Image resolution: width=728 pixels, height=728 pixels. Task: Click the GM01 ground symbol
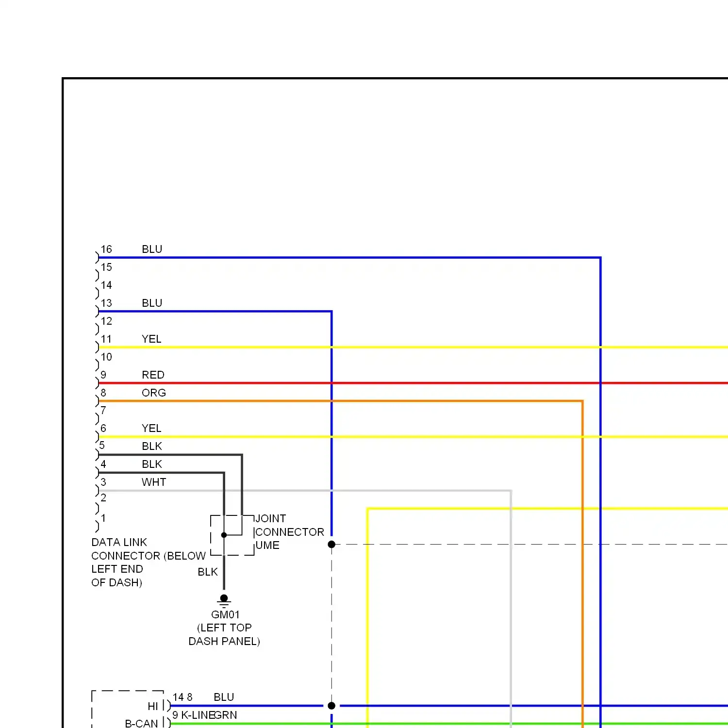click(x=224, y=601)
